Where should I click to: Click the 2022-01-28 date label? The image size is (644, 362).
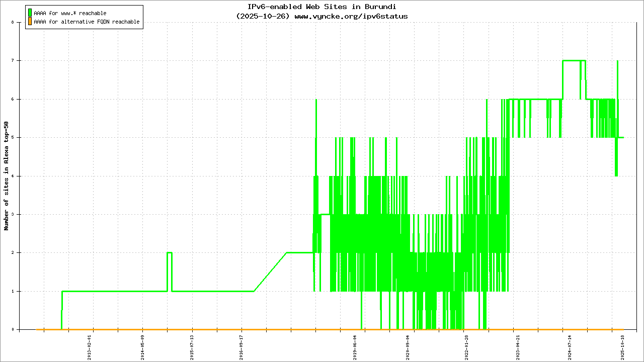pyautogui.click(x=466, y=346)
